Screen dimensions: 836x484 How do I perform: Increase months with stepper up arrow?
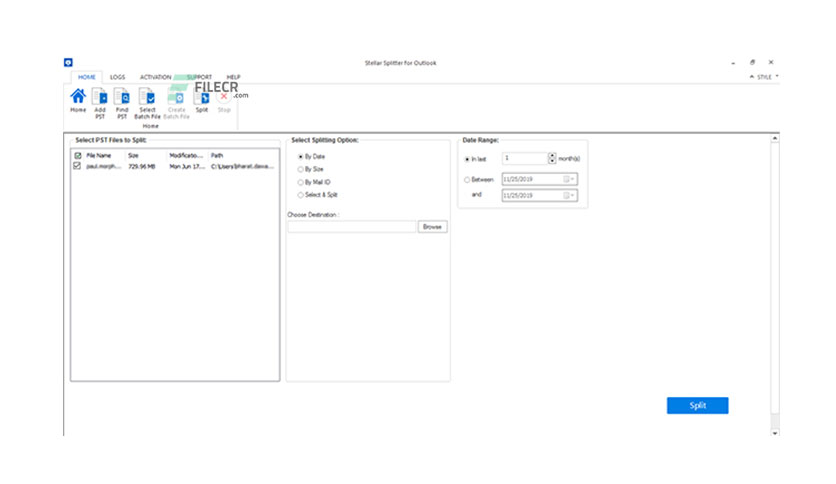point(552,155)
